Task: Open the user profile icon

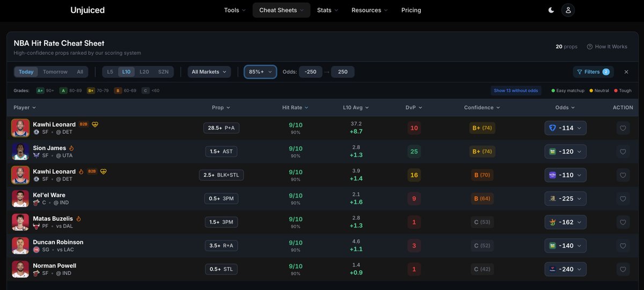Action: point(568,10)
